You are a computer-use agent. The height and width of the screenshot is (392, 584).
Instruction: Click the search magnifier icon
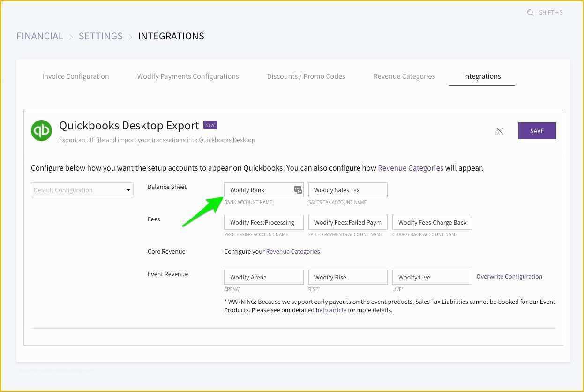click(x=530, y=13)
